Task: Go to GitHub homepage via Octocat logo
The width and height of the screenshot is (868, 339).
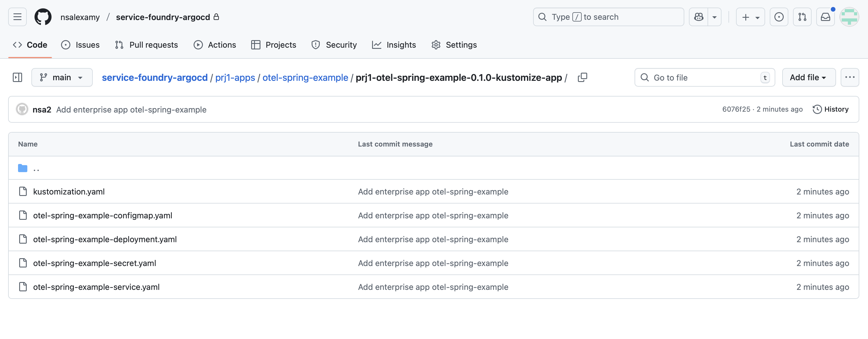Action: [43, 17]
